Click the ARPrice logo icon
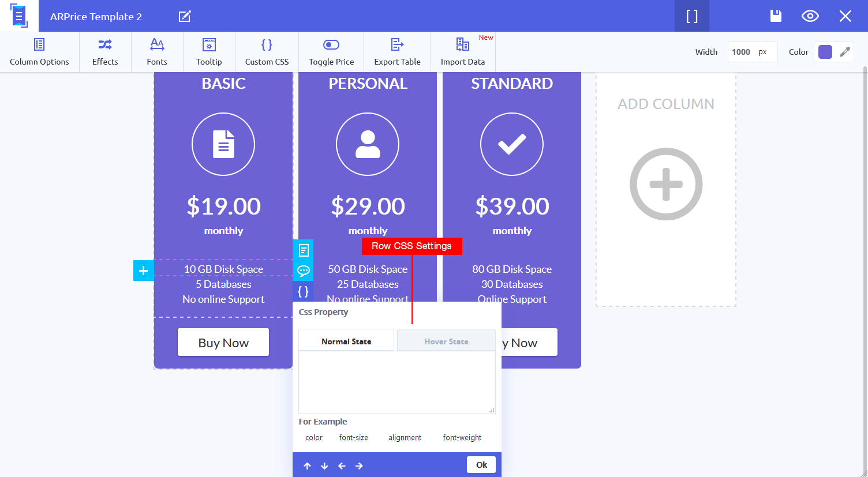868x477 pixels. pyautogui.click(x=19, y=16)
